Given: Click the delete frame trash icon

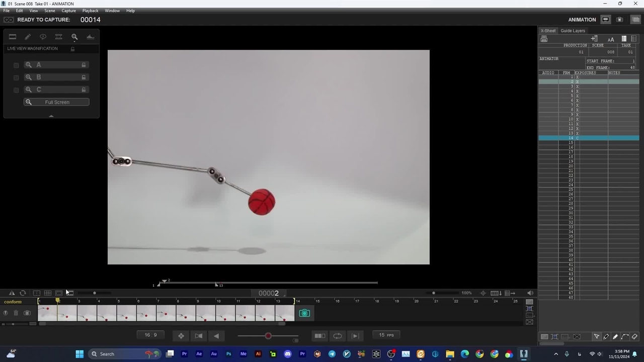Looking at the screenshot, I should point(16,313).
